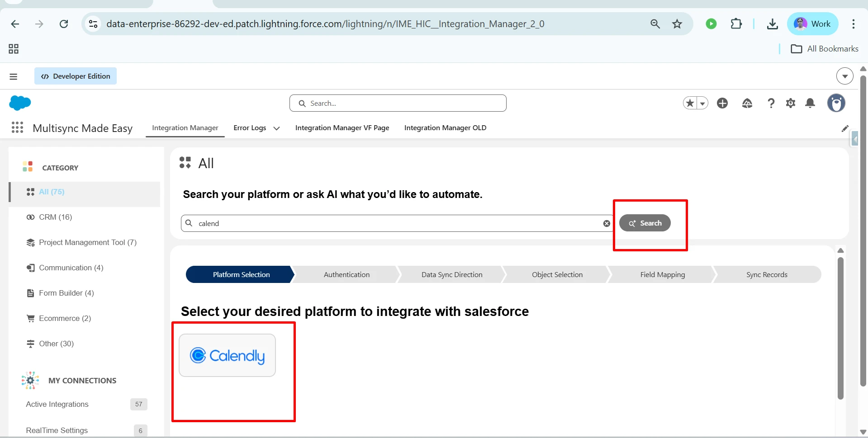
Task: Open Integration Manager VF Page tab
Action: 342,128
